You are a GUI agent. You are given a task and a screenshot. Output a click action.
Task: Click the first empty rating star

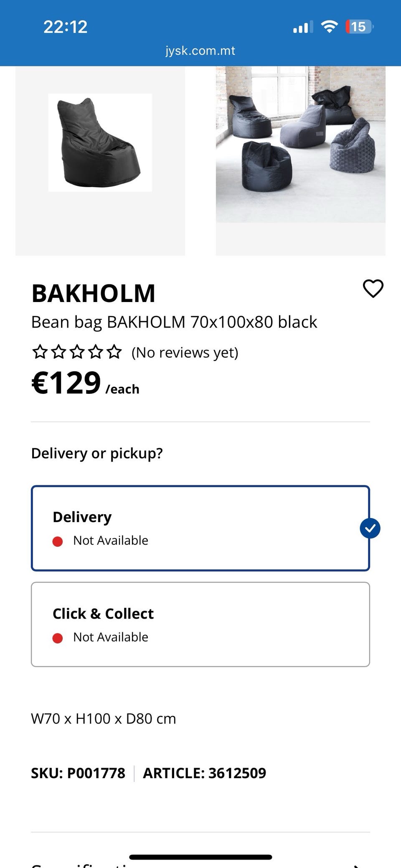40,352
